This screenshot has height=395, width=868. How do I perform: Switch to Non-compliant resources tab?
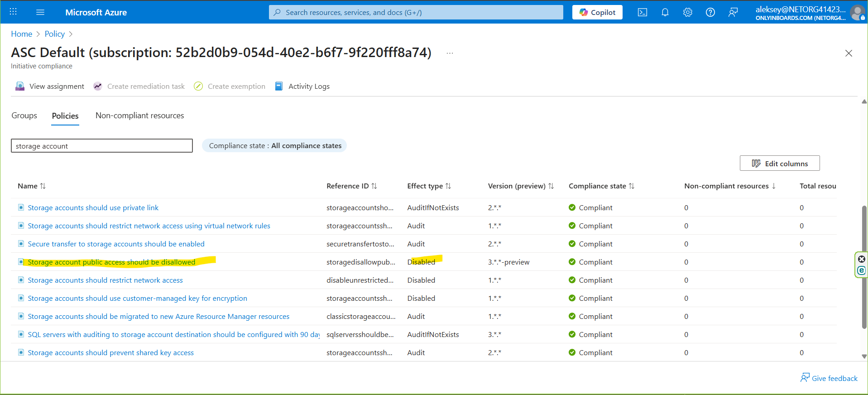(x=140, y=116)
